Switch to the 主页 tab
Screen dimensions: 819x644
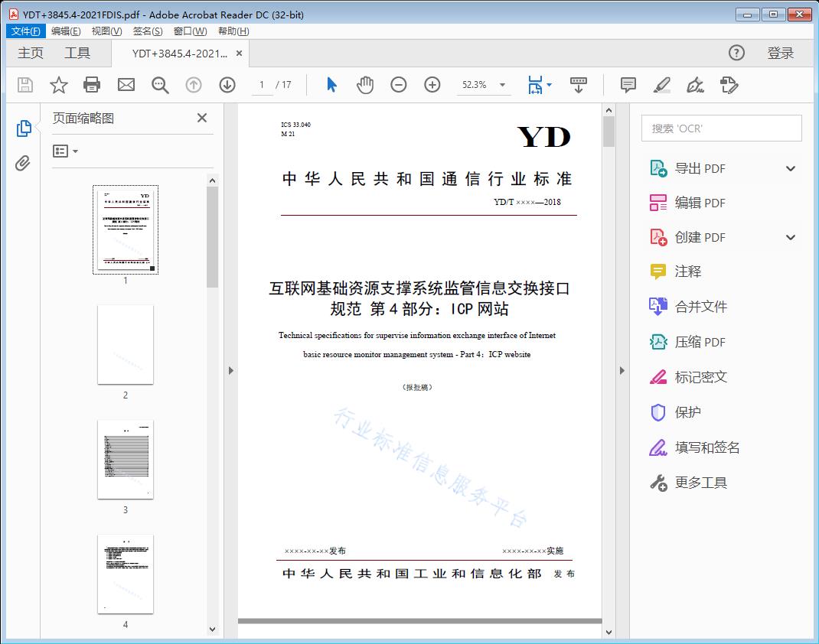coord(31,53)
